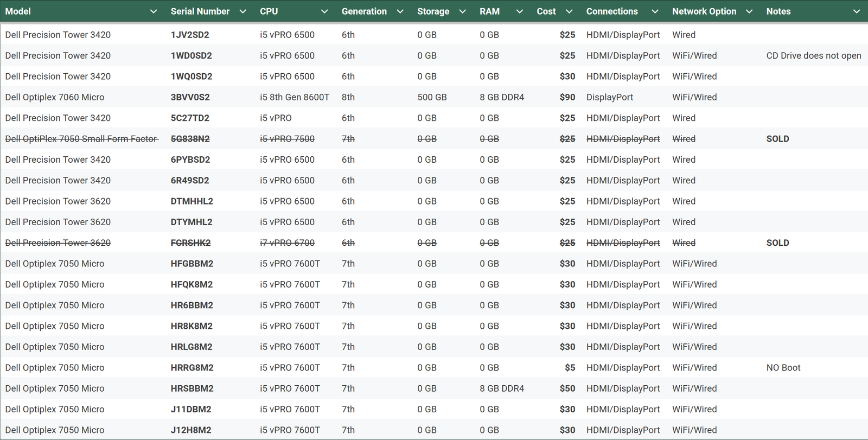Select serial number HFQK8M2

tap(192, 284)
